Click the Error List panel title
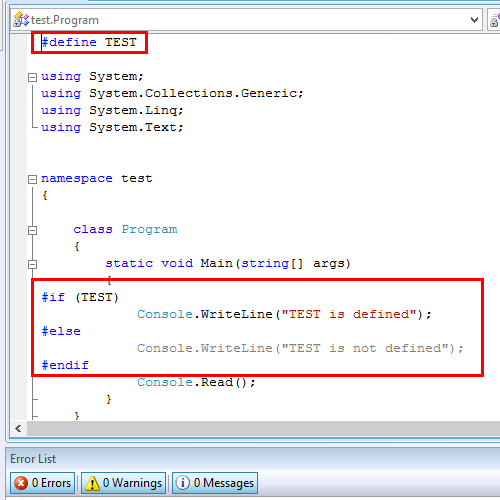This screenshot has width=500, height=500. click(x=33, y=459)
